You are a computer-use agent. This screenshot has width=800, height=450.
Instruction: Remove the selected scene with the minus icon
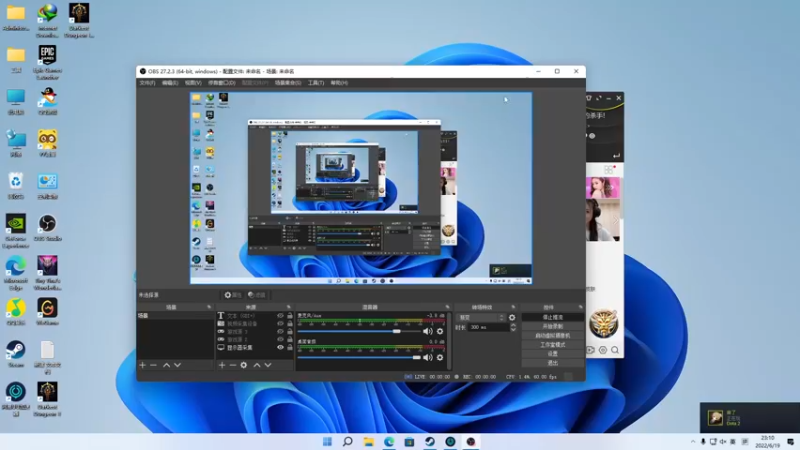tap(153, 365)
